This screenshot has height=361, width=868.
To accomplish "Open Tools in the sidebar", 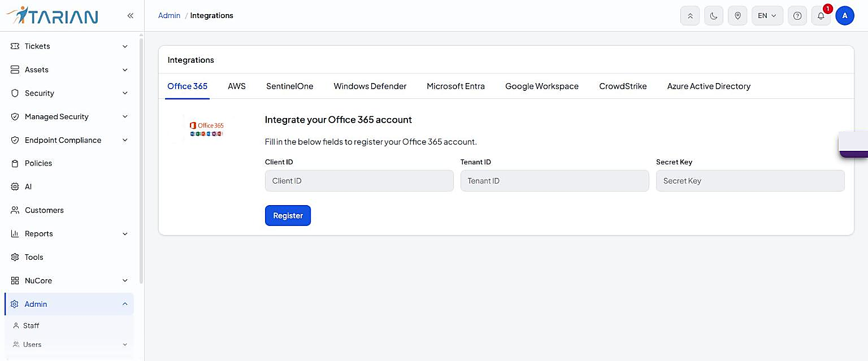I will pyautogui.click(x=69, y=257).
